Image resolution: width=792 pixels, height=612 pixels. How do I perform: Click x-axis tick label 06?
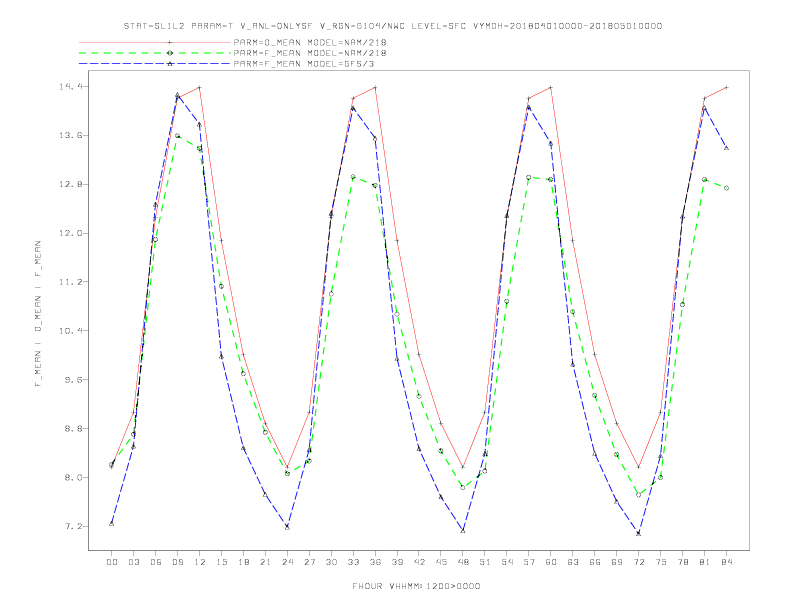[156, 562]
